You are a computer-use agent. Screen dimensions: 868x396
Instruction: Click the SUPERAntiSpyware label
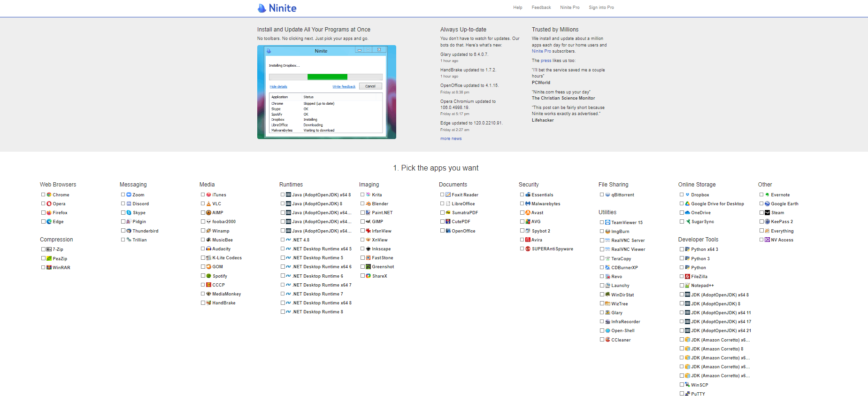tap(553, 249)
